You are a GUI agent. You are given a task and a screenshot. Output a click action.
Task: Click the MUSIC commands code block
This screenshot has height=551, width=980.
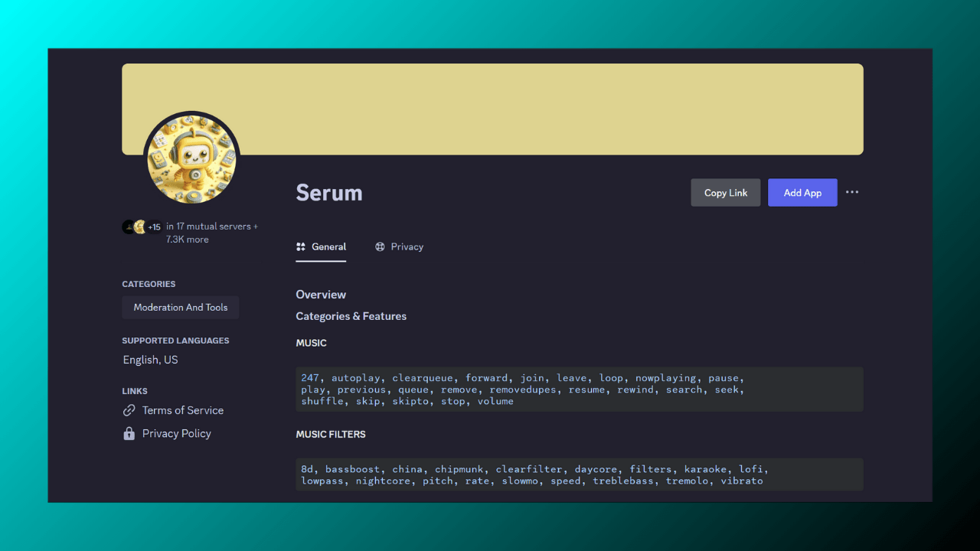click(x=580, y=390)
